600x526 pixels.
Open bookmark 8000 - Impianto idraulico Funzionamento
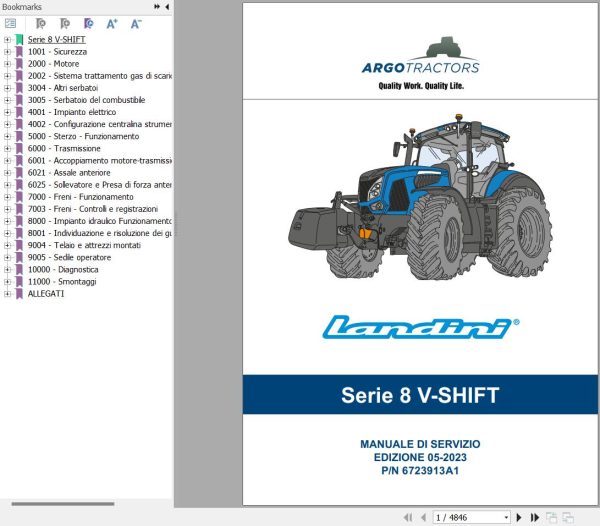[x=99, y=221]
